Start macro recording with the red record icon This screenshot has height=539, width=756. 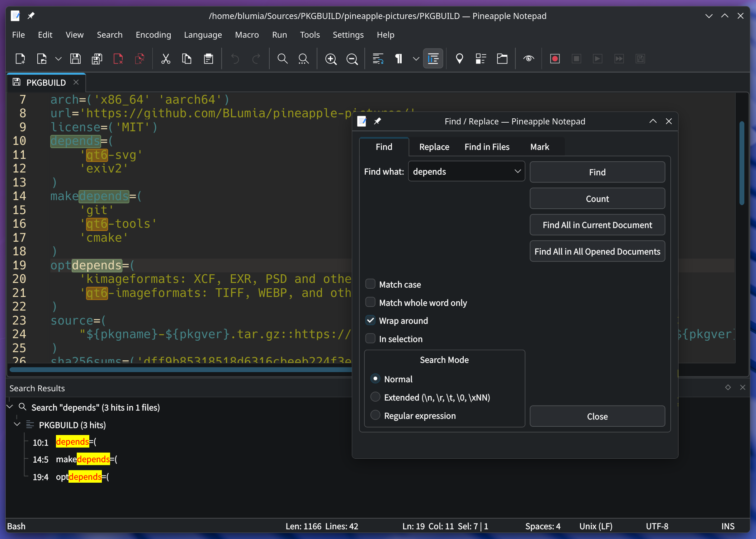point(555,58)
